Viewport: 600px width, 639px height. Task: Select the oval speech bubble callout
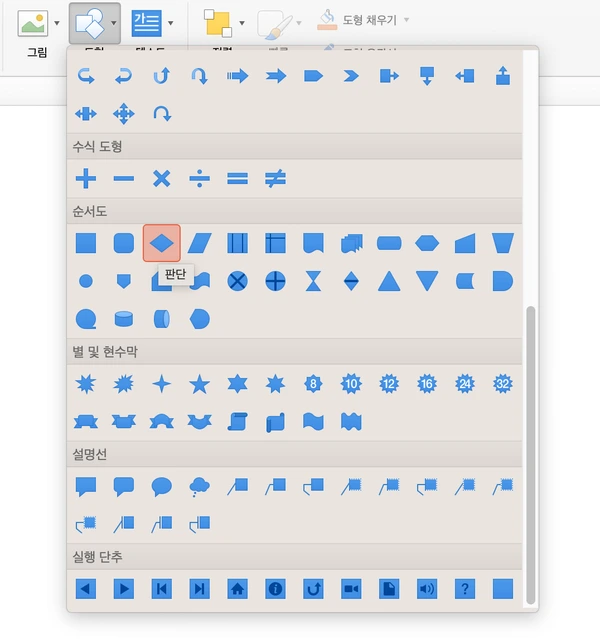[162, 487]
